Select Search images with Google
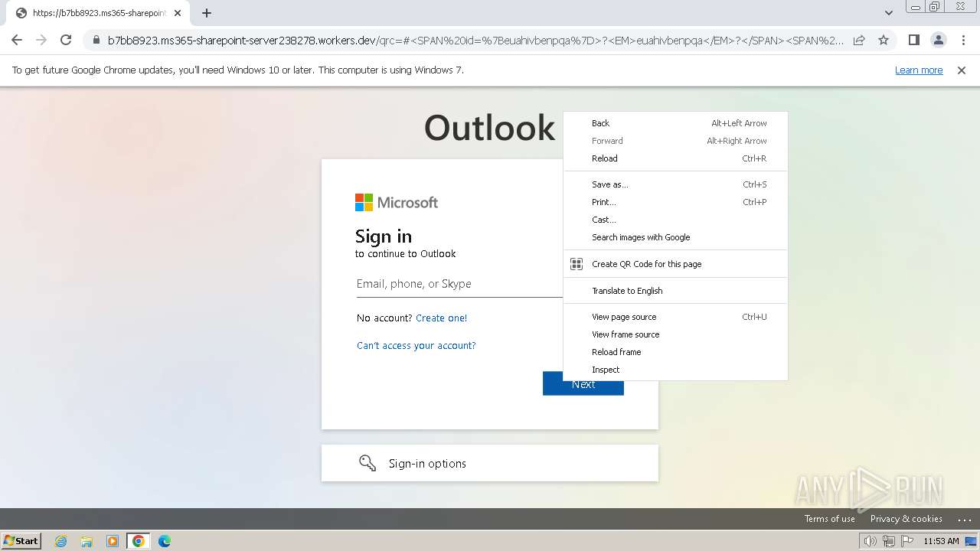 click(x=675, y=237)
